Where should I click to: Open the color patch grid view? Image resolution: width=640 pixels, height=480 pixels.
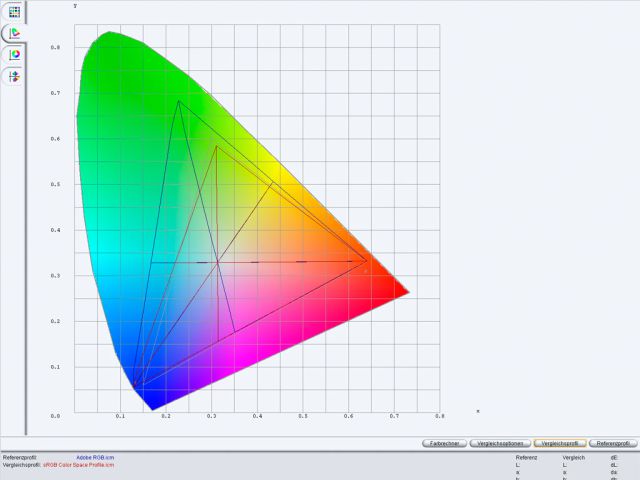click(x=14, y=12)
